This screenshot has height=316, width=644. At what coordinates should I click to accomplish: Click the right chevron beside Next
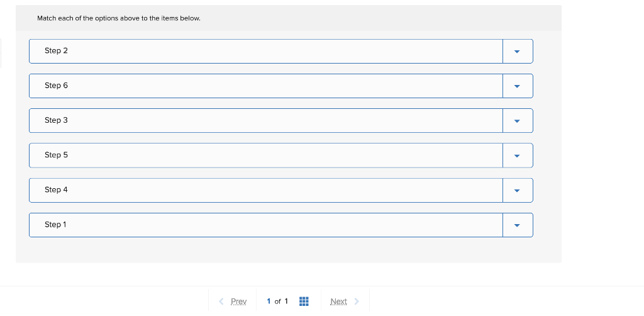point(357,302)
